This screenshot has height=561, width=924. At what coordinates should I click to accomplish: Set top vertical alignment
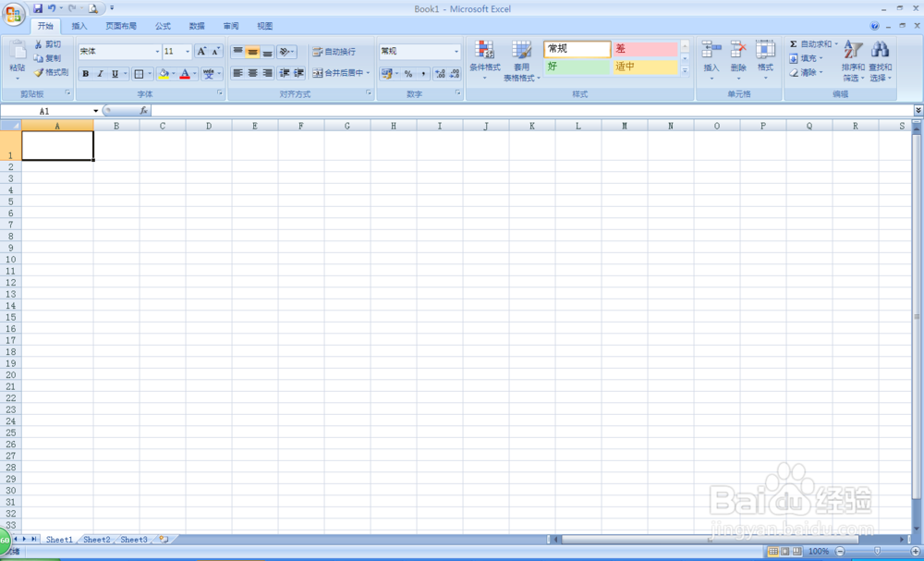click(237, 51)
